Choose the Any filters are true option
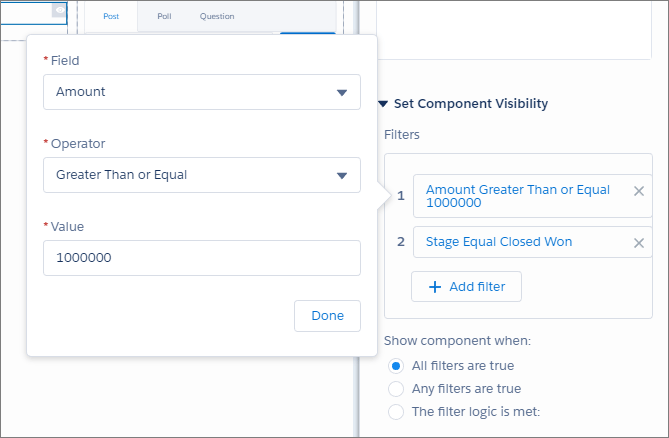Image resolution: width=669 pixels, height=438 pixels. pos(396,388)
